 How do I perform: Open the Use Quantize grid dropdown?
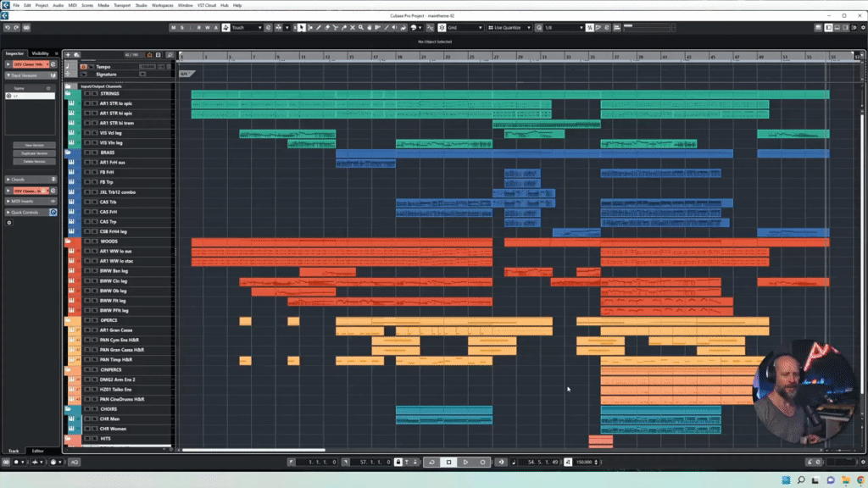[x=509, y=28]
